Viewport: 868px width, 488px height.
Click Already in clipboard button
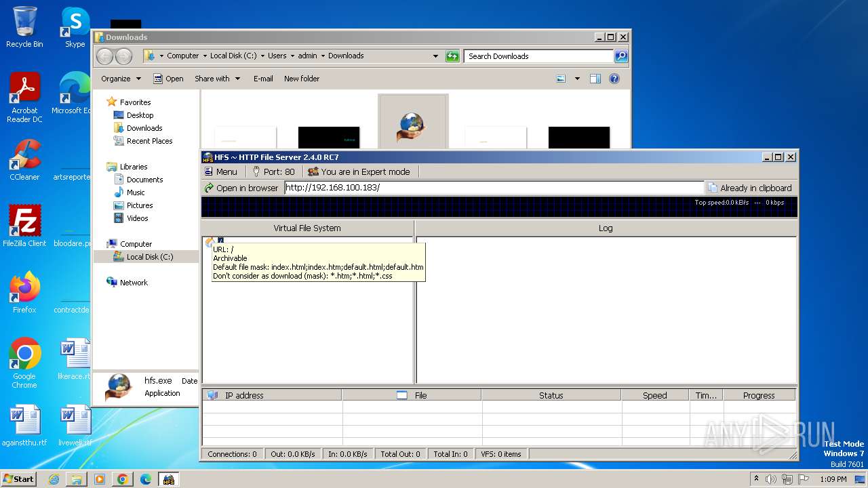(x=749, y=188)
